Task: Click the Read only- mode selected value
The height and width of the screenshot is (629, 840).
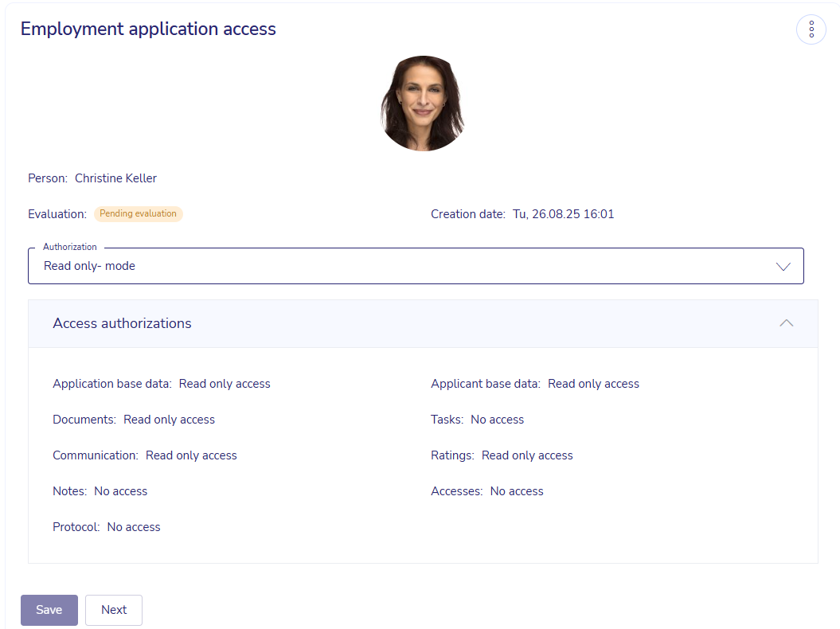Action: [89, 266]
